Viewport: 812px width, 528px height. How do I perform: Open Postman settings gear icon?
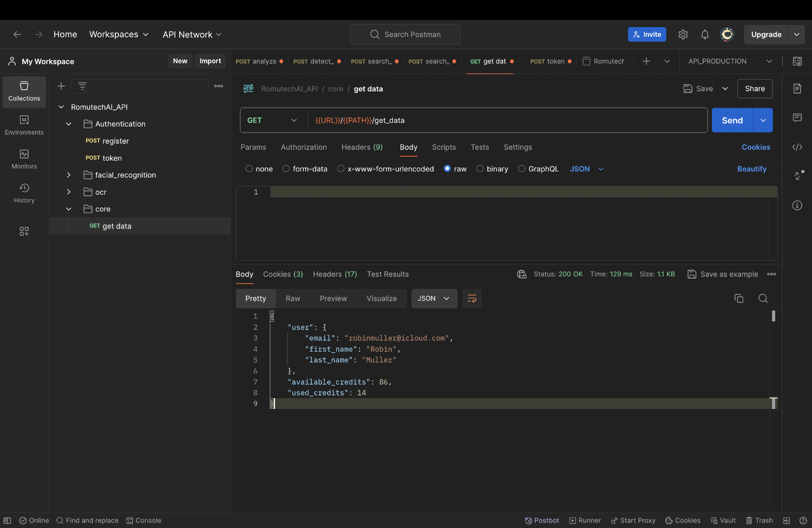coord(683,35)
